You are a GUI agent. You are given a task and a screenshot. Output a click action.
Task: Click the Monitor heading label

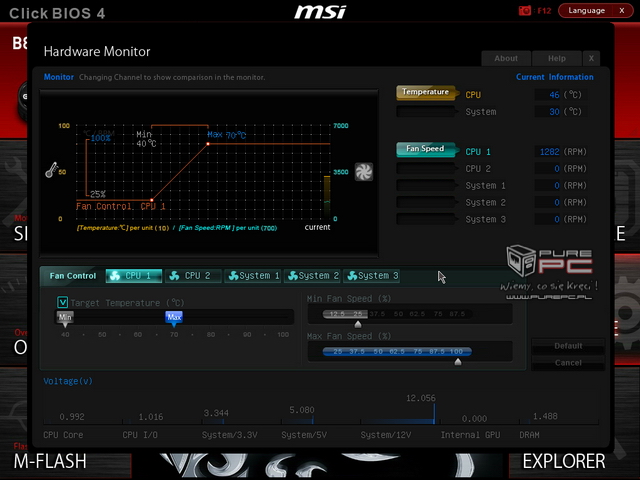tap(59, 77)
